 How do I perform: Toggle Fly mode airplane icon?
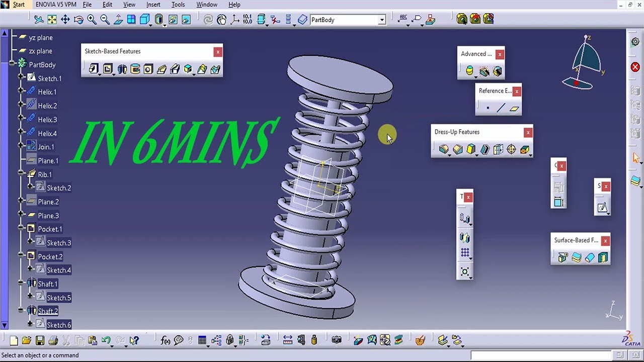[39, 20]
